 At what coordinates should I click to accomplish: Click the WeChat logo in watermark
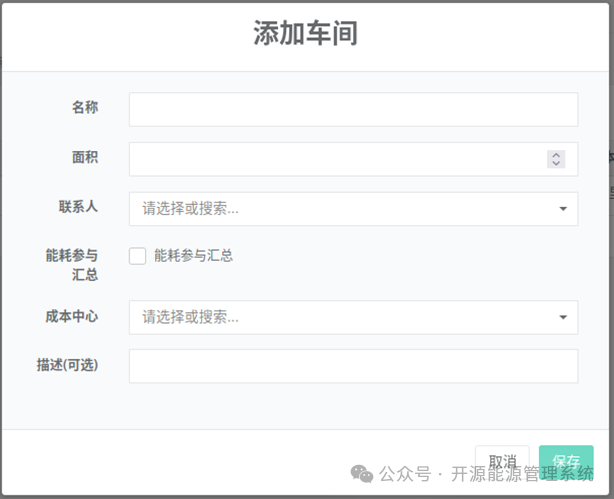coord(362,474)
